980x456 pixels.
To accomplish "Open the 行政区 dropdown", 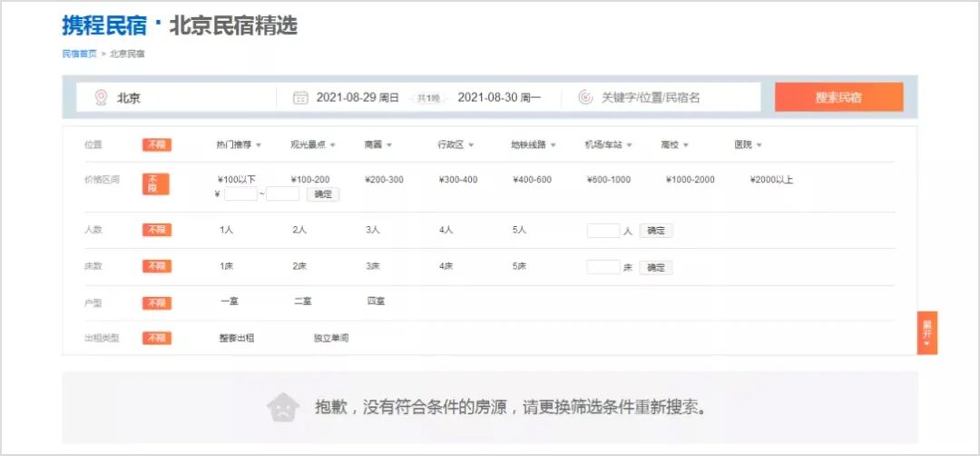I will (x=456, y=145).
